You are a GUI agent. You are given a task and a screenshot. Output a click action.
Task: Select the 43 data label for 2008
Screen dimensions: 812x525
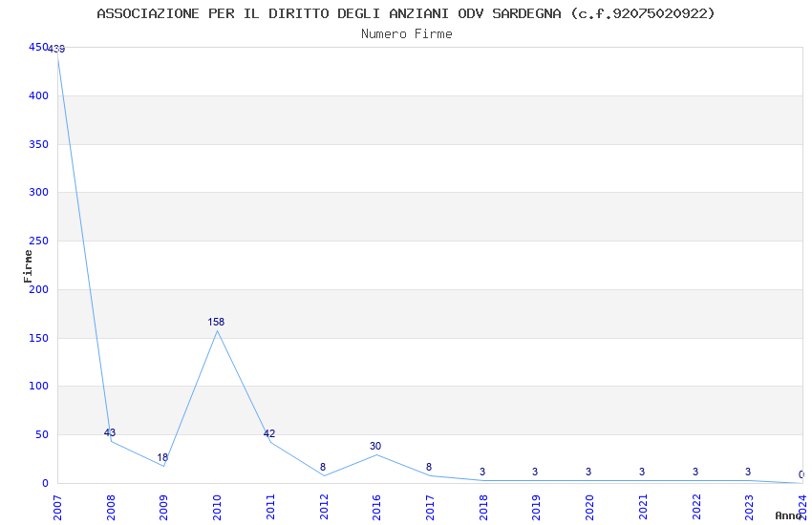110,432
